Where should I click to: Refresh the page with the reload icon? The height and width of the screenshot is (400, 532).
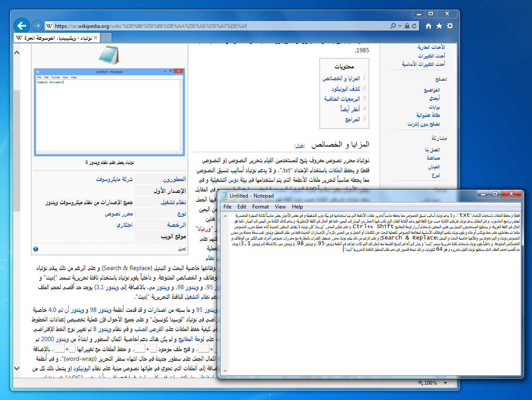point(414,26)
